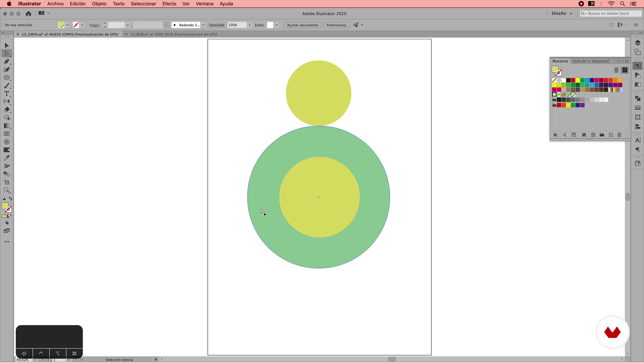Select the Pen tool
The width and height of the screenshot is (644, 362).
tap(7, 62)
